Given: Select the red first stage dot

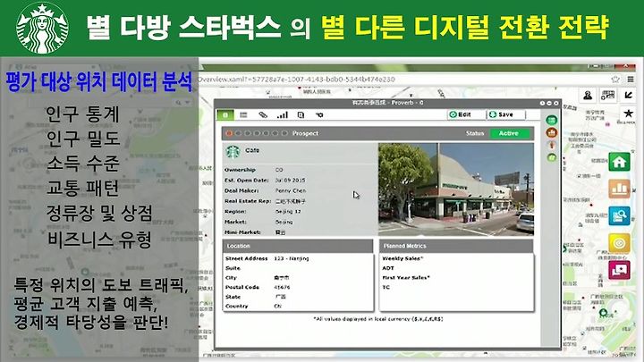Looking at the screenshot, I should click(229, 133).
